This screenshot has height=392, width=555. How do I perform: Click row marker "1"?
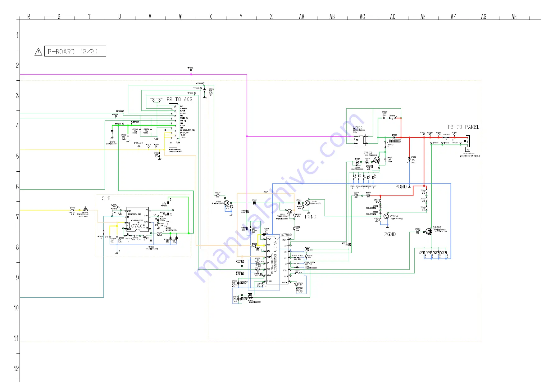click(17, 35)
